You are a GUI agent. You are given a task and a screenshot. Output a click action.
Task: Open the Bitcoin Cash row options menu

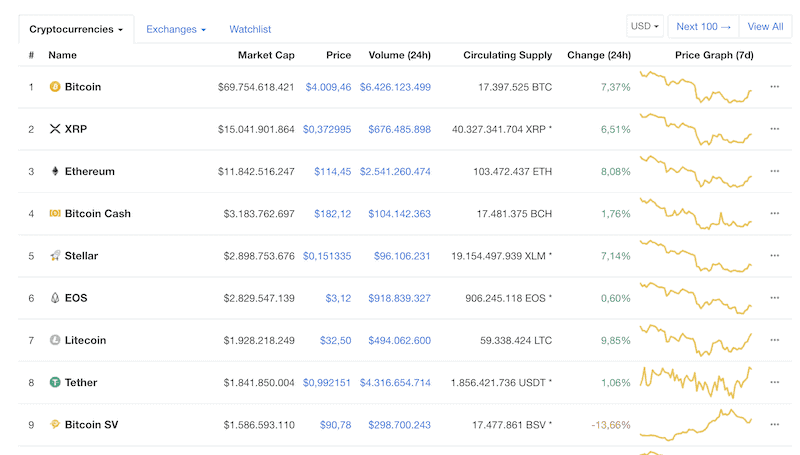click(x=774, y=213)
